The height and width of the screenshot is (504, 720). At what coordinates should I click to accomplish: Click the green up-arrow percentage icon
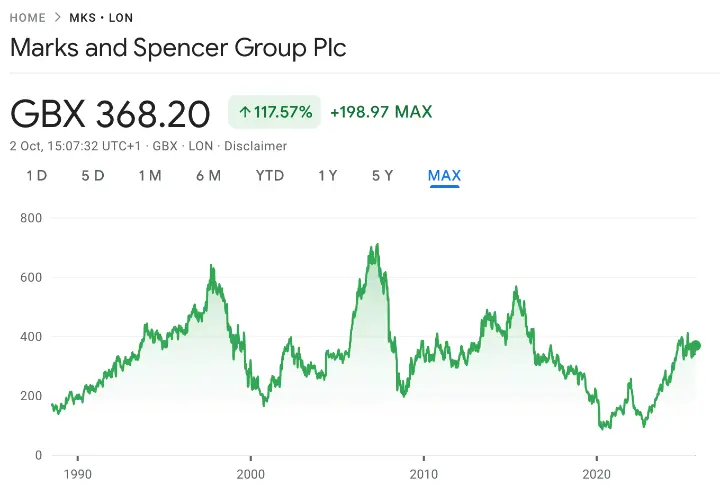tap(245, 112)
